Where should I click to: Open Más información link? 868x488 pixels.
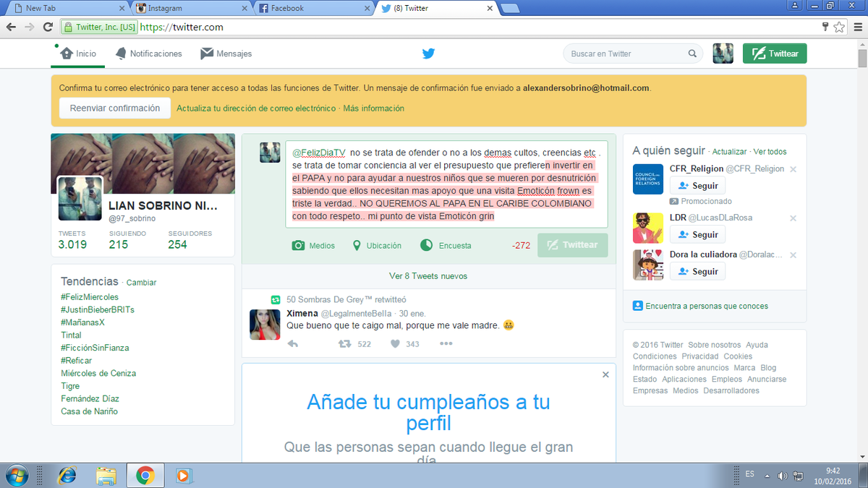tap(373, 108)
